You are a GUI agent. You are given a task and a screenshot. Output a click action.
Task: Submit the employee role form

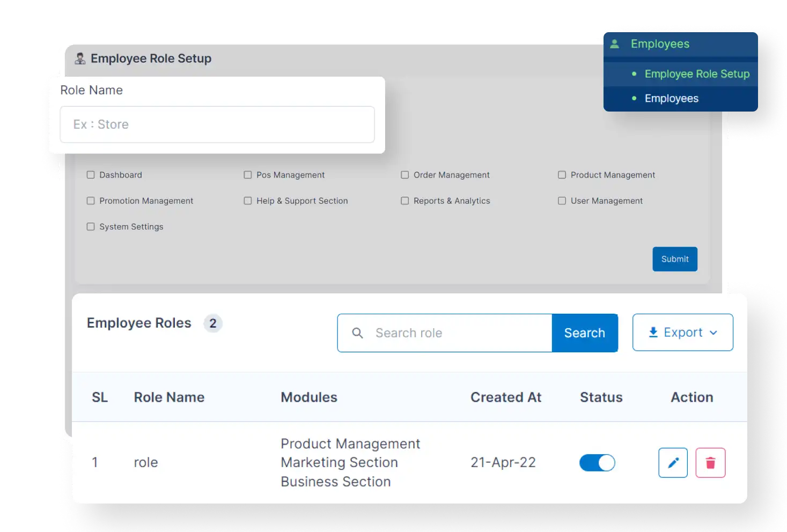pyautogui.click(x=674, y=259)
